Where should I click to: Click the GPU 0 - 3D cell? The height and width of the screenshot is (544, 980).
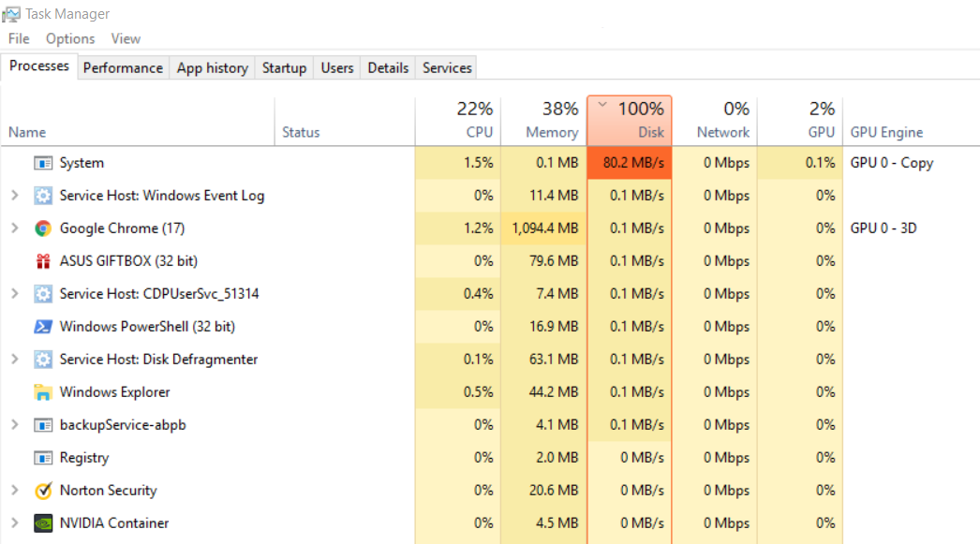pos(883,228)
